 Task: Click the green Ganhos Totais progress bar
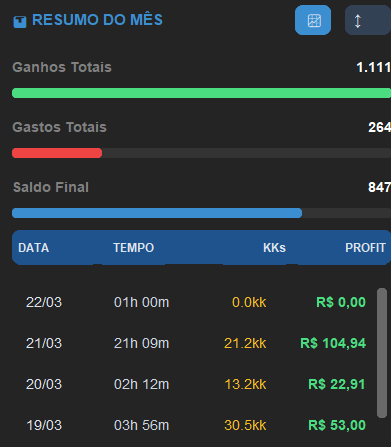(201, 93)
